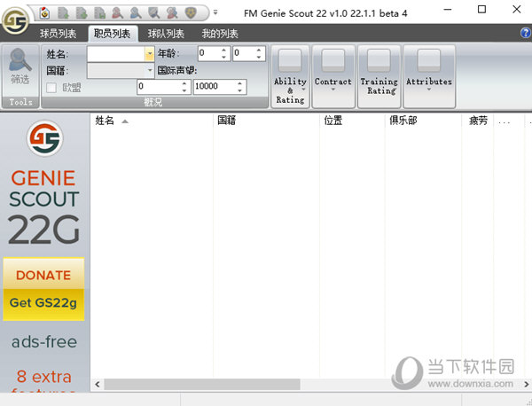The height and width of the screenshot is (406, 532).
Task: Increase the minimum 国际声望 value
Action: pos(184,83)
